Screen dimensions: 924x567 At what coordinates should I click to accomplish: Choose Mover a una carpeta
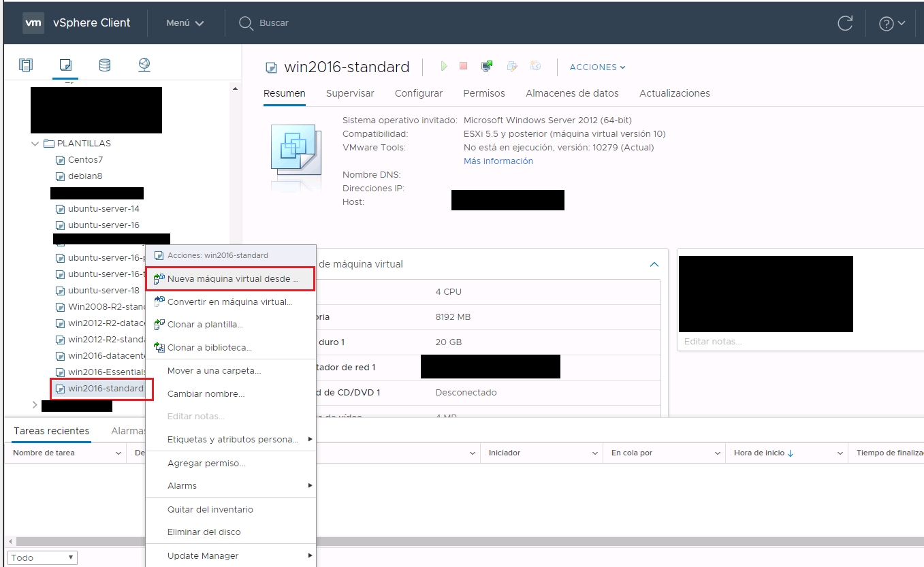pos(231,371)
